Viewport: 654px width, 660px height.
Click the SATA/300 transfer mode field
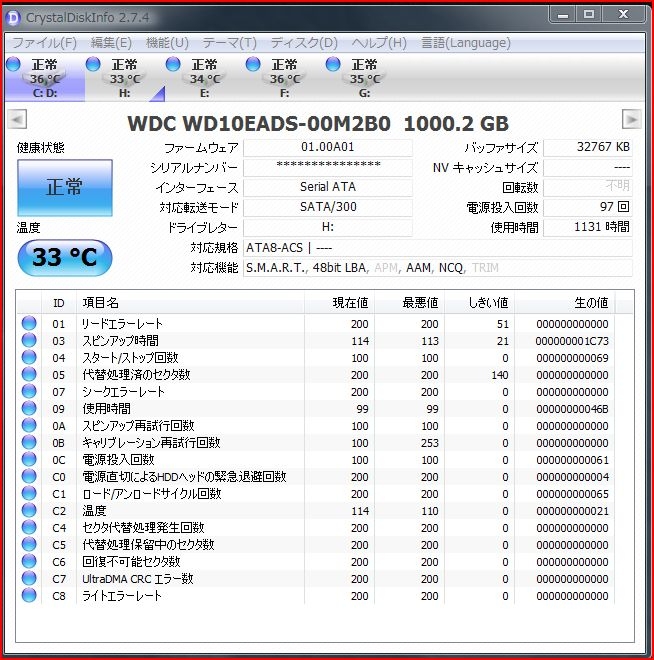tap(328, 208)
